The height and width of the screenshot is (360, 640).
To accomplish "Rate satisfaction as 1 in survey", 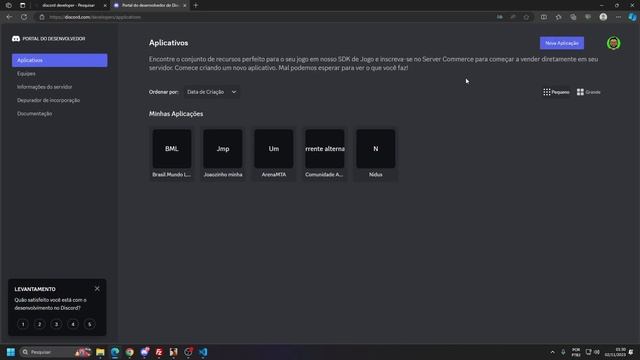I will coord(23,324).
